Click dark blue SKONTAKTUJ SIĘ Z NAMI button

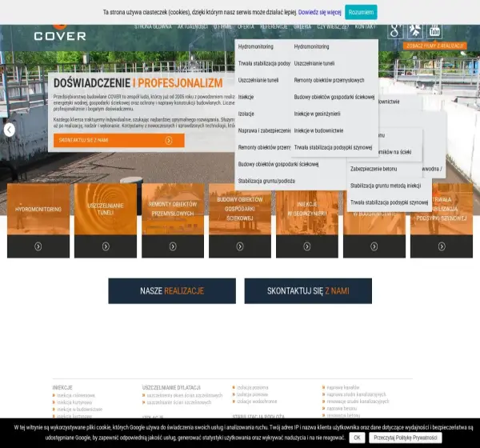pos(308,291)
